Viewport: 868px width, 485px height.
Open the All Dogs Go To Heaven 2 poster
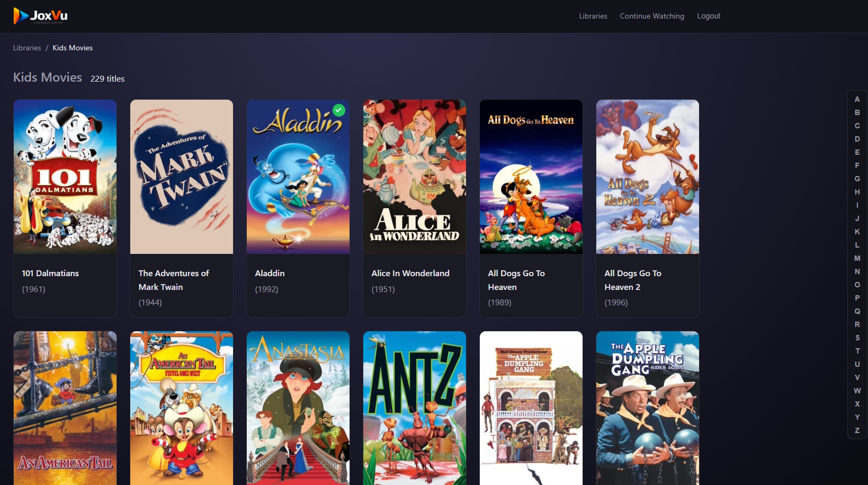647,177
